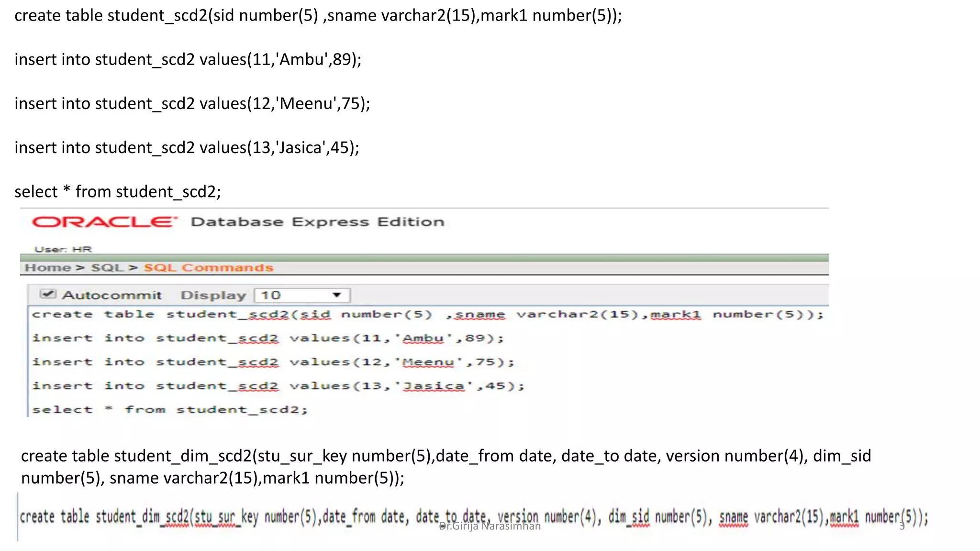The image size is (980, 551).
Task: Click the Ambu insert line in editor
Action: [x=268, y=339]
